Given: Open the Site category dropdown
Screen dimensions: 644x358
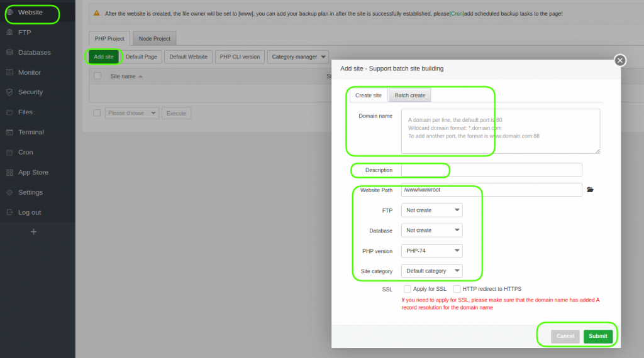Looking at the screenshot, I should click(x=431, y=271).
